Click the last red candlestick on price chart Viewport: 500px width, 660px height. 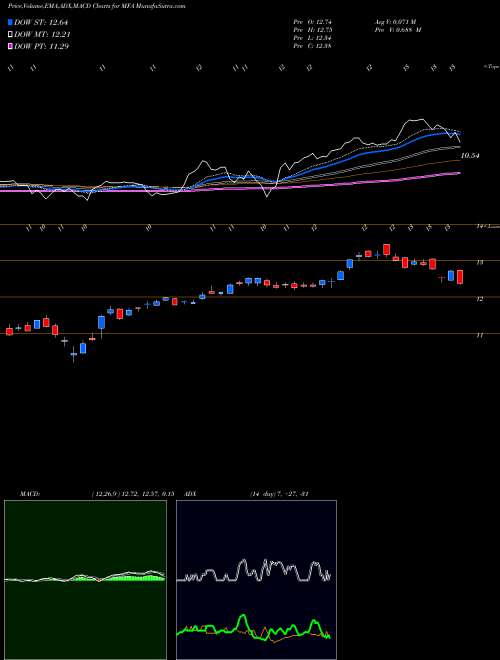pyautogui.click(x=460, y=277)
